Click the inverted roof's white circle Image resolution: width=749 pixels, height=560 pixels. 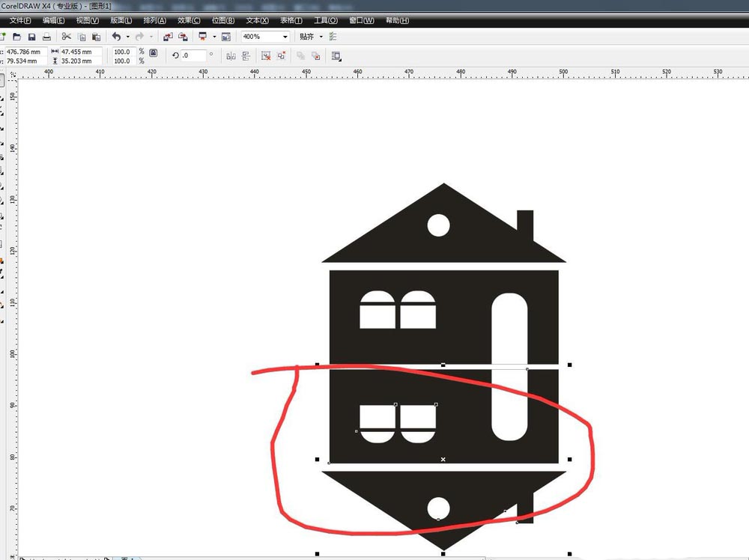coord(438,508)
